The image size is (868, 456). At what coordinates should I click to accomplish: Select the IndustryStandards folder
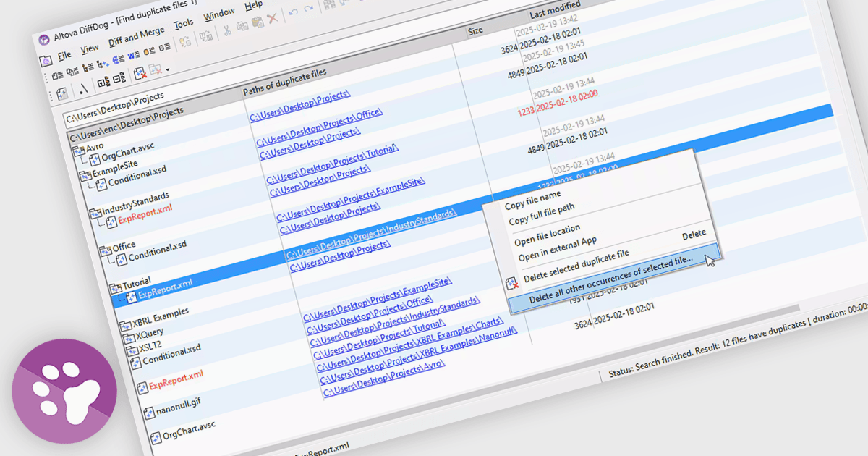click(x=135, y=203)
